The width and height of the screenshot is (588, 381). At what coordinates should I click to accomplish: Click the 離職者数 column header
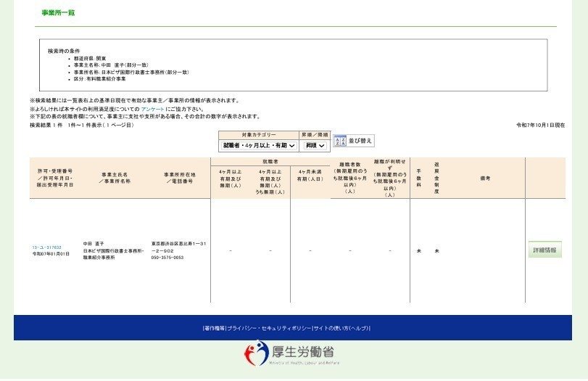[350, 178]
